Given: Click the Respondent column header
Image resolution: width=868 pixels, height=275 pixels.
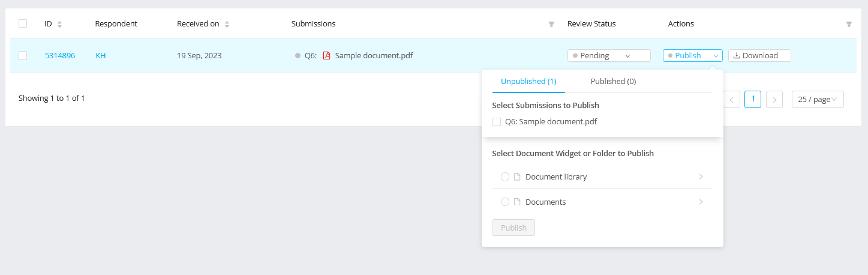Looking at the screenshot, I should [116, 24].
